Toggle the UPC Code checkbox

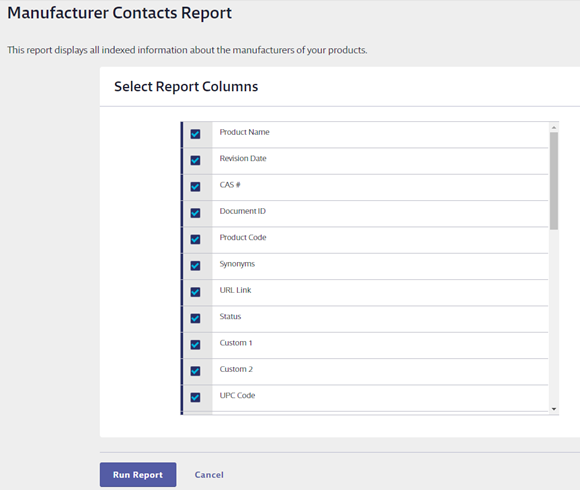pyautogui.click(x=195, y=397)
